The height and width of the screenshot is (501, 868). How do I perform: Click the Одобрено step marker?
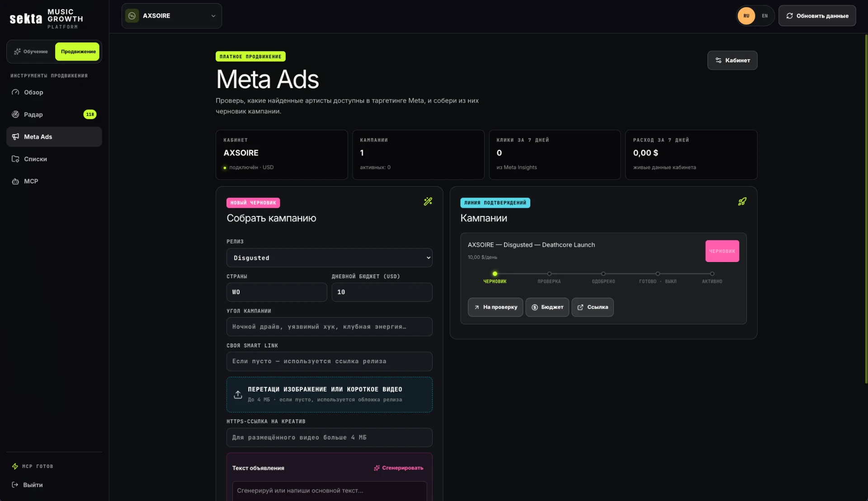[x=604, y=274]
